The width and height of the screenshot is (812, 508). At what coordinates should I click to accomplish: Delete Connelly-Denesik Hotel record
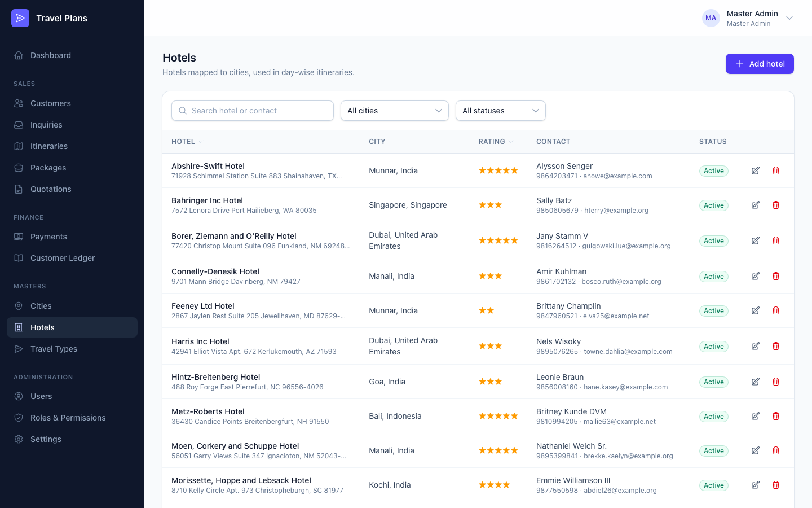point(776,276)
